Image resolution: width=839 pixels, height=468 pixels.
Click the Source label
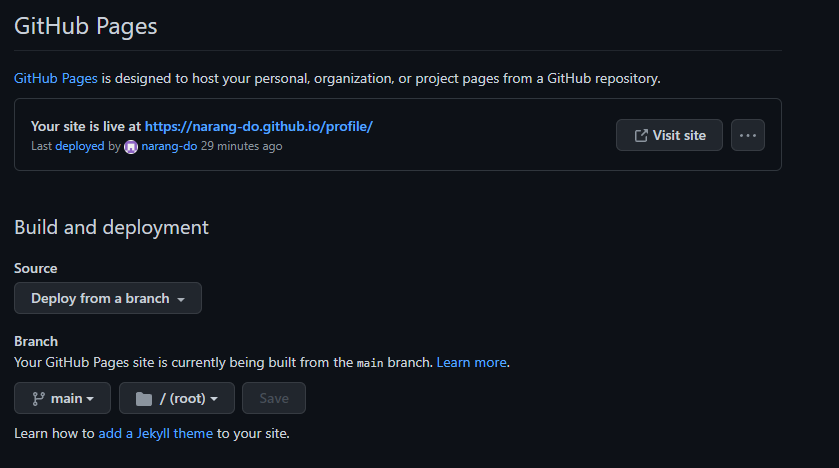click(x=36, y=268)
